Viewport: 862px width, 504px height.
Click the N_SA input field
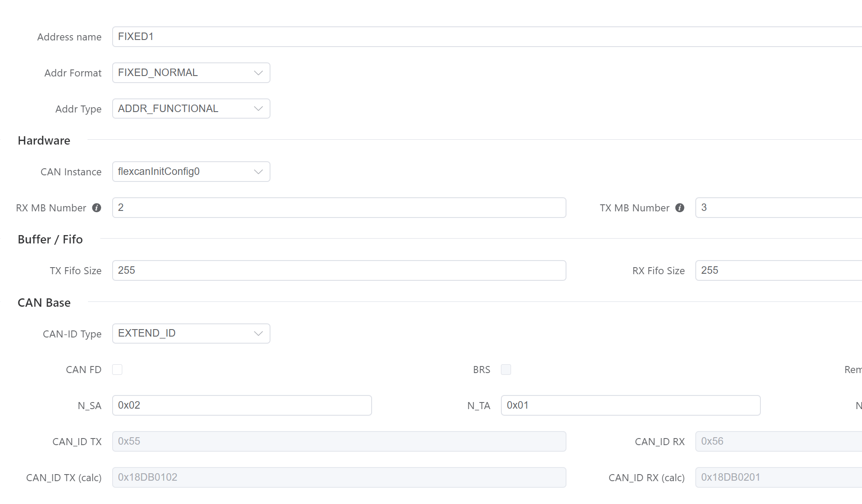(x=242, y=405)
